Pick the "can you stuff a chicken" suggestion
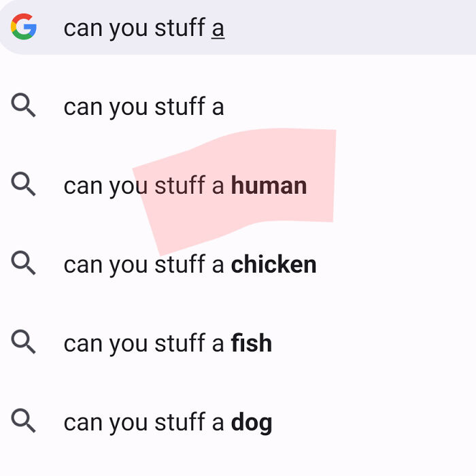This screenshot has height=476, width=476. pos(190,265)
